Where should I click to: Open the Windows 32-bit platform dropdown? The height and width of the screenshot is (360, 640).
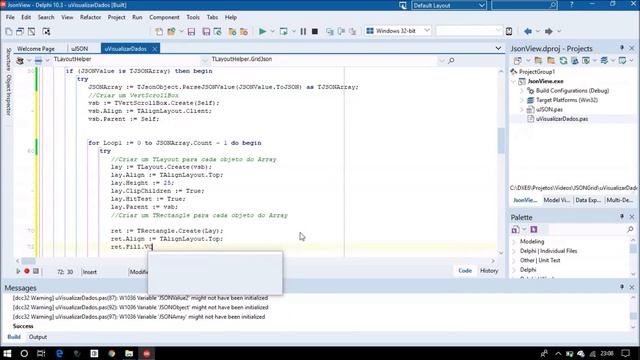click(427, 31)
